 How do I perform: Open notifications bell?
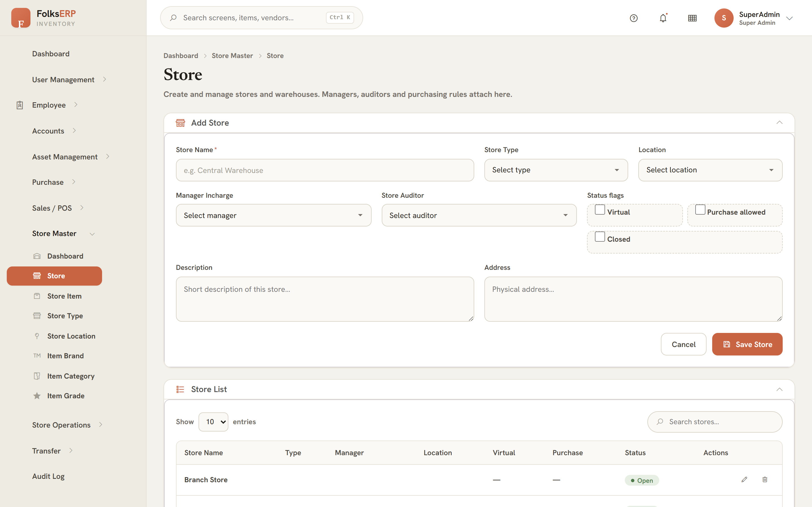tap(663, 18)
